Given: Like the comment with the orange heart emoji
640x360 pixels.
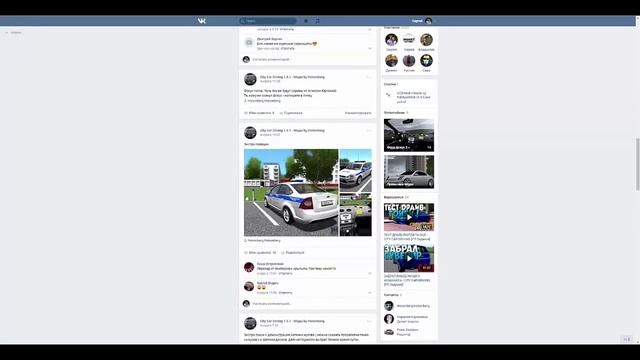Looking at the screenshot, I should [x=370, y=49].
